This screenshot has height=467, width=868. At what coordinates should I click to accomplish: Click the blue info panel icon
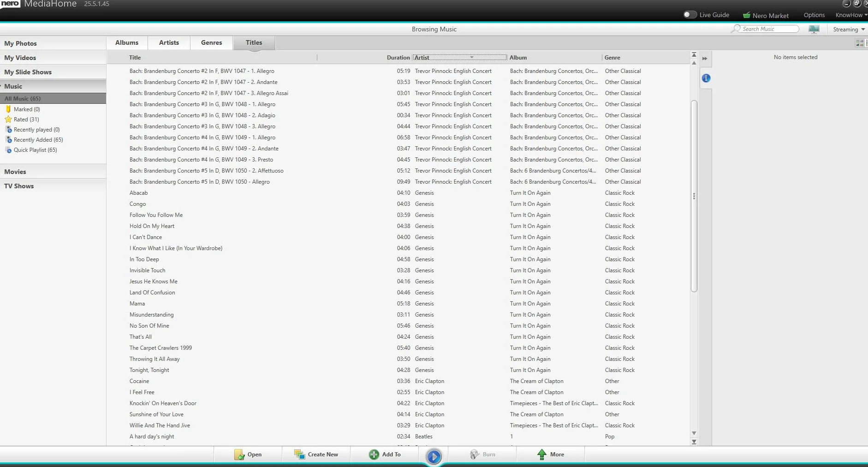click(706, 78)
